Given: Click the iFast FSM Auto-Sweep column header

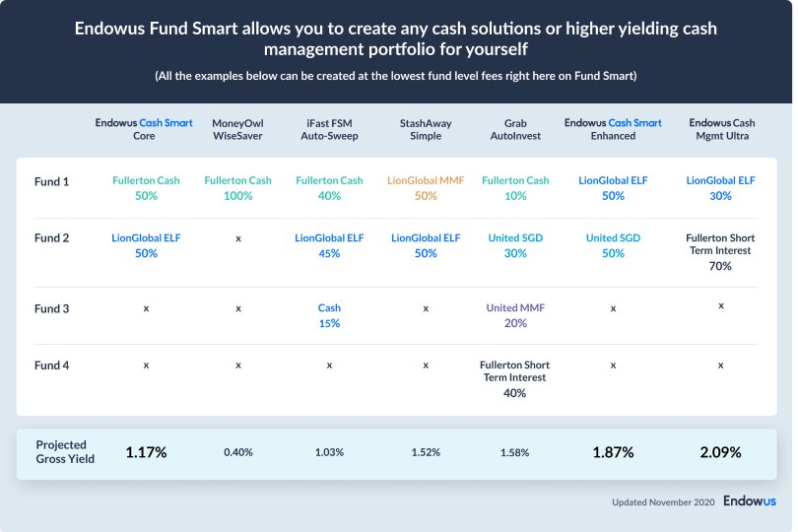Looking at the screenshot, I should (329, 129).
